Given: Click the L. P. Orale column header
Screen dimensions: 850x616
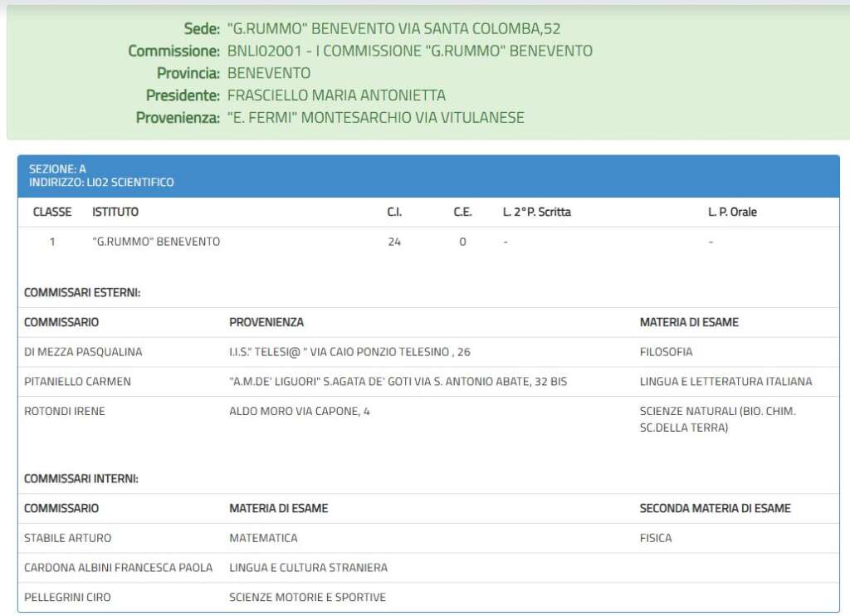Looking at the screenshot, I should point(732,212).
